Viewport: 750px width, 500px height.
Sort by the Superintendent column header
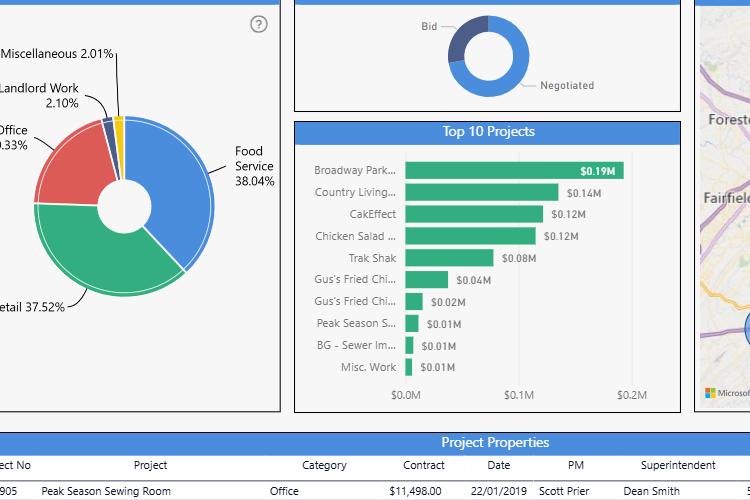pyautogui.click(x=678, y=465)
